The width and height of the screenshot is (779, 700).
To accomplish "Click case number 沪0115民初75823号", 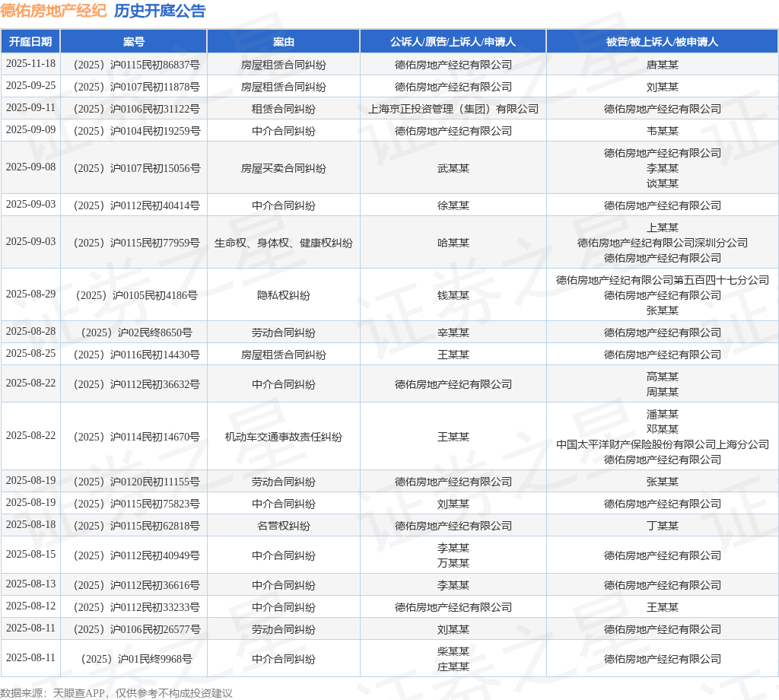I will 137,504.
